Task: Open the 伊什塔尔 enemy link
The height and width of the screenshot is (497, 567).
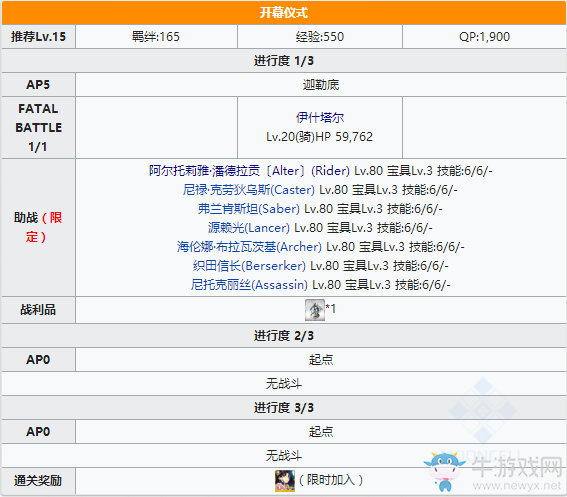Action: pos(320,118)
